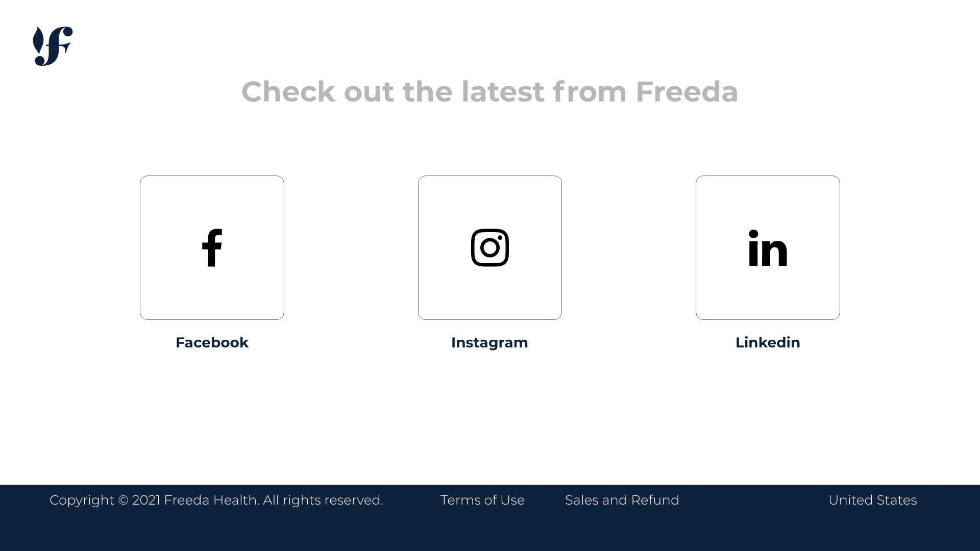Viewport: 980px width, 551px height.
Task: Open the Instagram text label link
Action: coord(489,342)
